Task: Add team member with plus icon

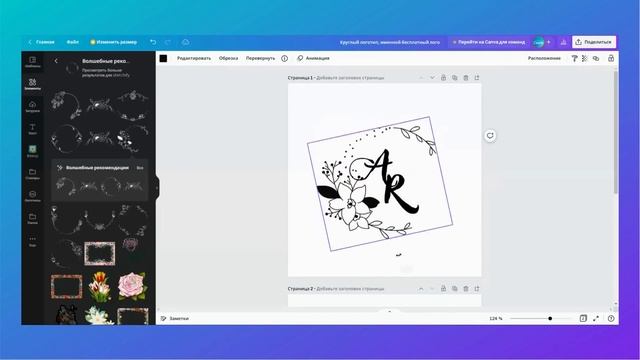Action: [549, 42]
